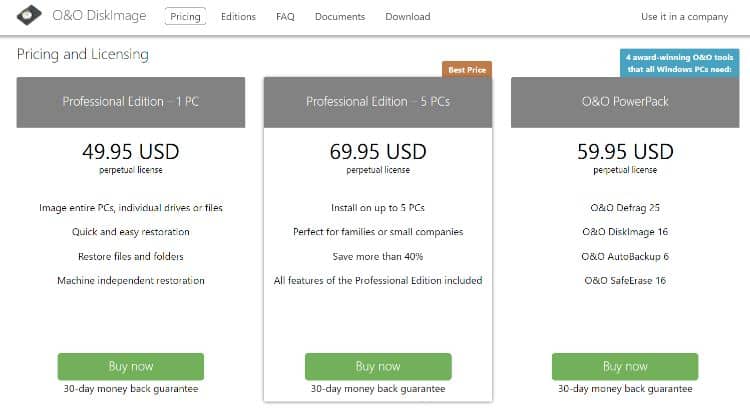The width and height of the screenshot is (750, 416).
Task: Click the O&O DiskImage logo icon
Action: coord(33,16)
